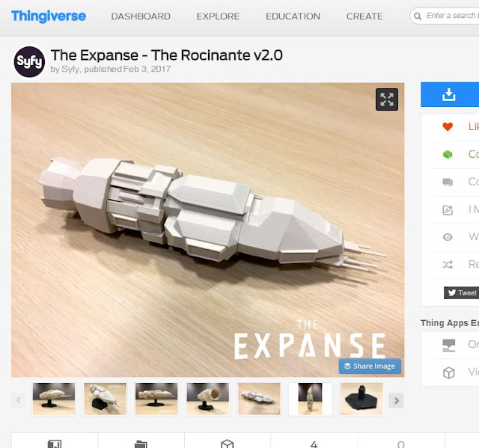The image size is (479, 448).
Task: Like this thing with the heart icon
Action: [448, 126]
